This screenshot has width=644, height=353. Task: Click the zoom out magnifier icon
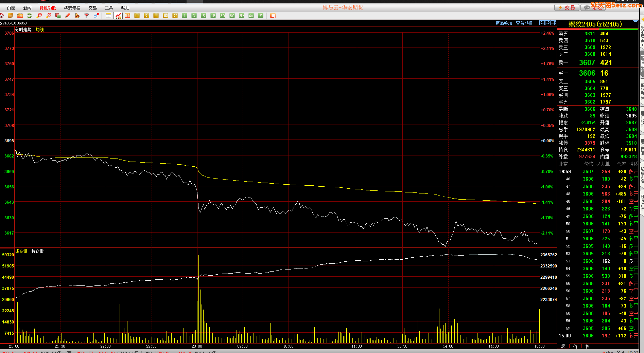click(49, 16)
